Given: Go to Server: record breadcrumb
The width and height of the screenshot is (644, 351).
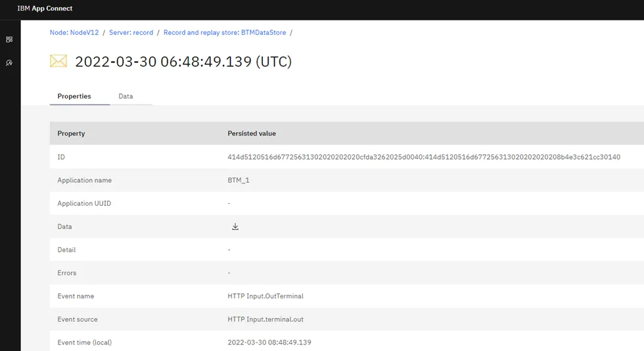Looking at the screenshot, I should pyautogui.click(x=131, y=32).
